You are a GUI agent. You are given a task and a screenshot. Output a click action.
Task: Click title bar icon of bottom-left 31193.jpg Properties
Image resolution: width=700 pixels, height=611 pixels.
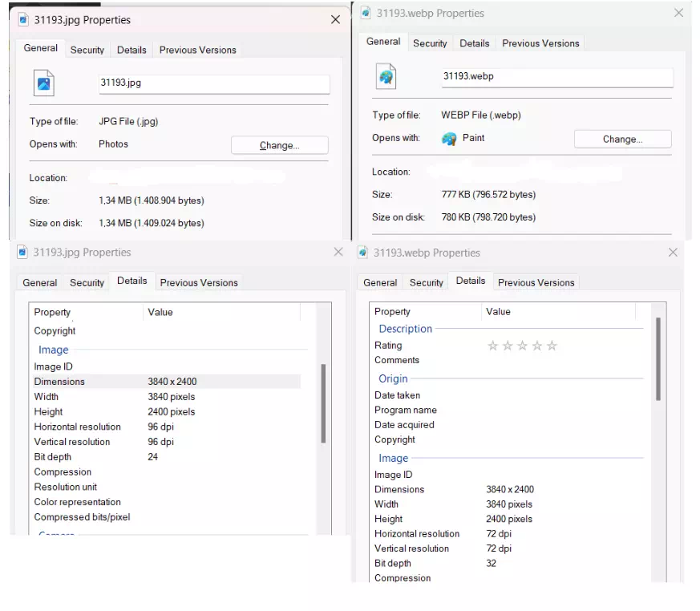(x=22, y=253)
